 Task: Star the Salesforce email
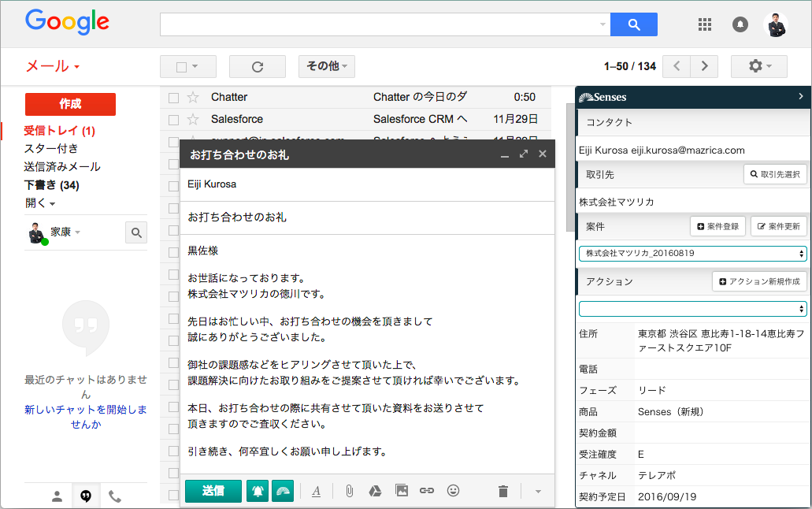(193, 119)
